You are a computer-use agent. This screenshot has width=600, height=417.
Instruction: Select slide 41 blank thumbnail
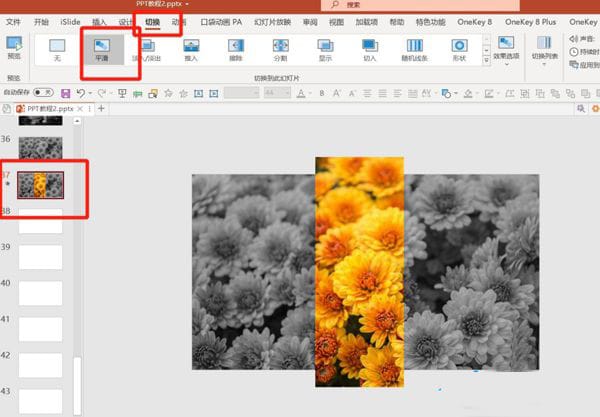(41, 329)
